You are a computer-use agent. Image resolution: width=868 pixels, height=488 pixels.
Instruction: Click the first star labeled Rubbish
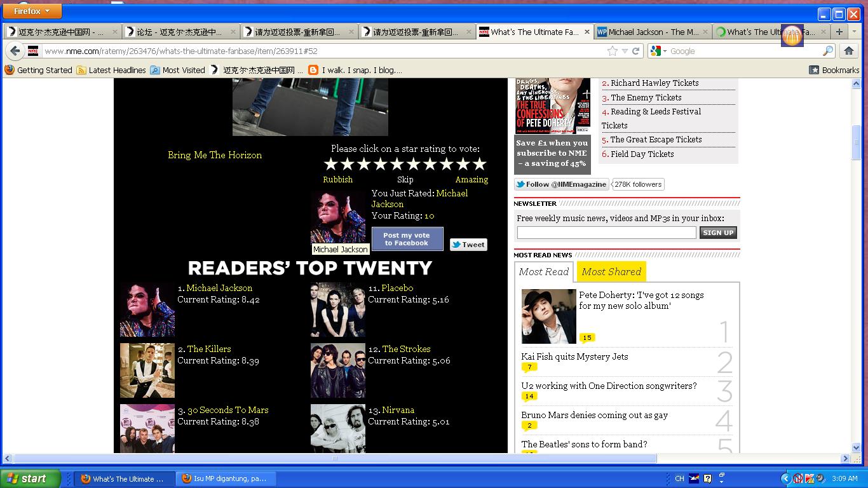tap(330, 165)
